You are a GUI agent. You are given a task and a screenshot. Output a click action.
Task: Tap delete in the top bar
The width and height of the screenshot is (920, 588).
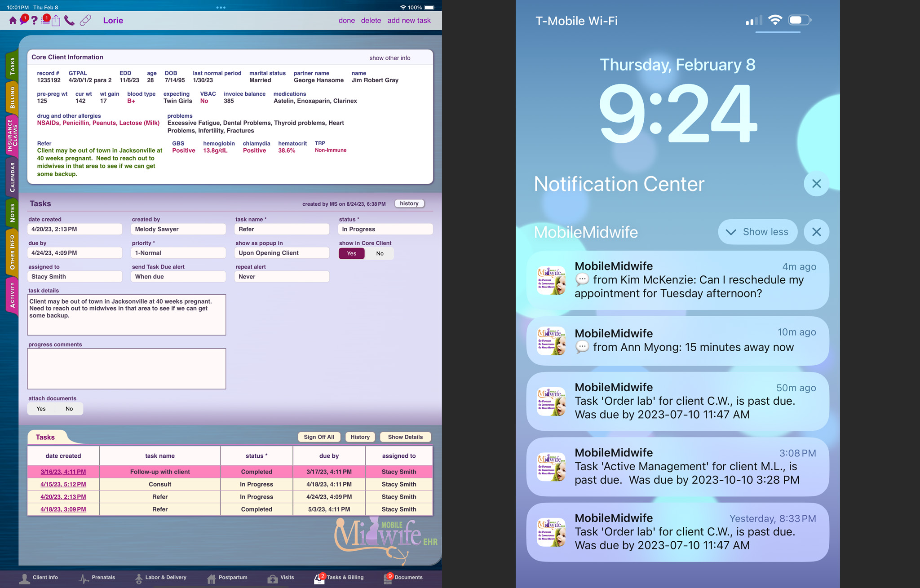coord(371,21)
